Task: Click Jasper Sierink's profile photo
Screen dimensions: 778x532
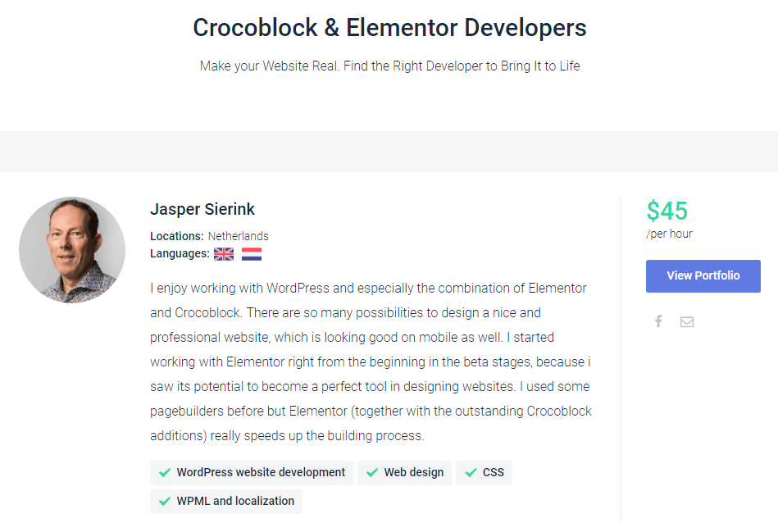Action: [72, 250]
